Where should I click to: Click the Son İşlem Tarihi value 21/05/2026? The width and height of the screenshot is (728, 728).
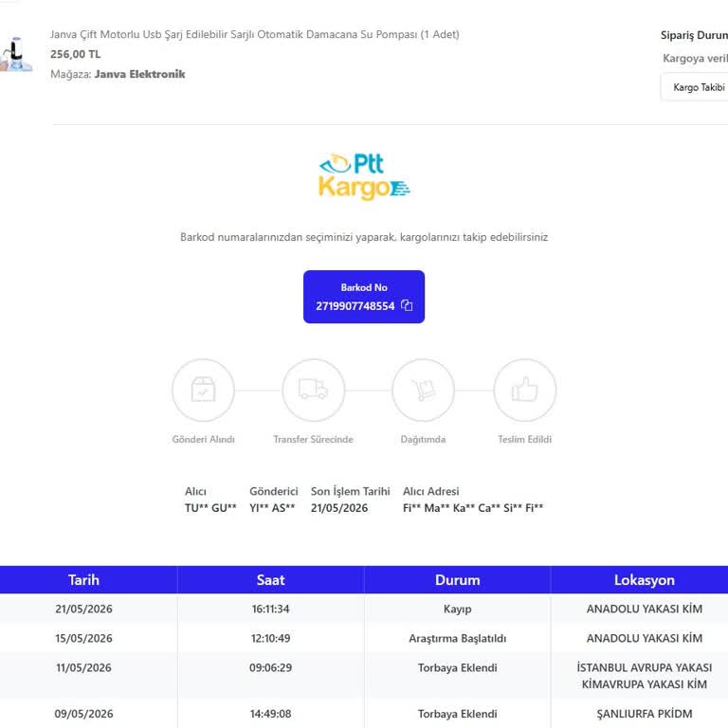point(339,508)
